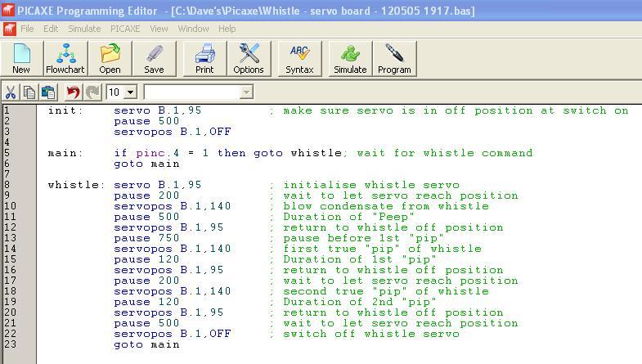The image size is (642, 364).
Task: Click 'pause 750' on line 13
Action: coord(146,238)
